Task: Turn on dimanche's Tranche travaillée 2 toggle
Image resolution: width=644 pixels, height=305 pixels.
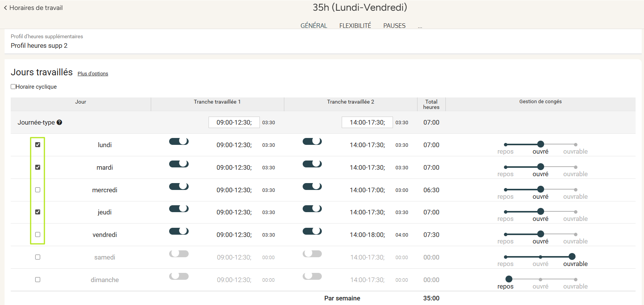Action: [x=312, y=276]
